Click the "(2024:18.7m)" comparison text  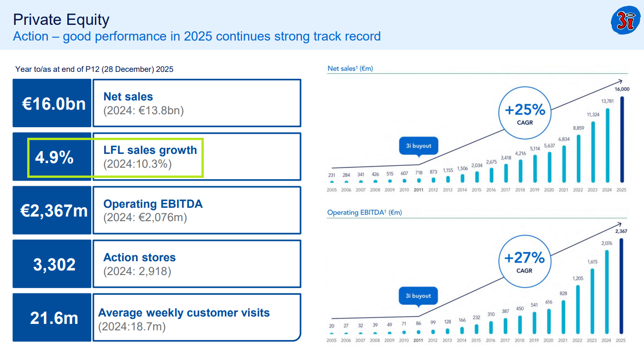click(132, 327)
